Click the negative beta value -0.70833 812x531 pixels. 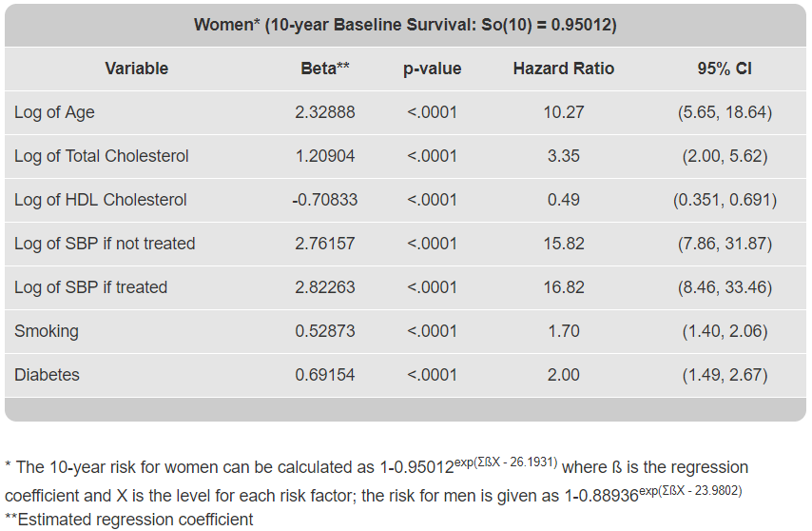(x=323, y=200)
